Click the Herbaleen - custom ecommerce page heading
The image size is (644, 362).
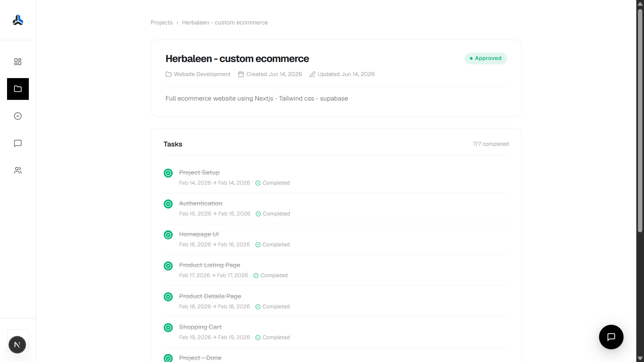(237, 59)
